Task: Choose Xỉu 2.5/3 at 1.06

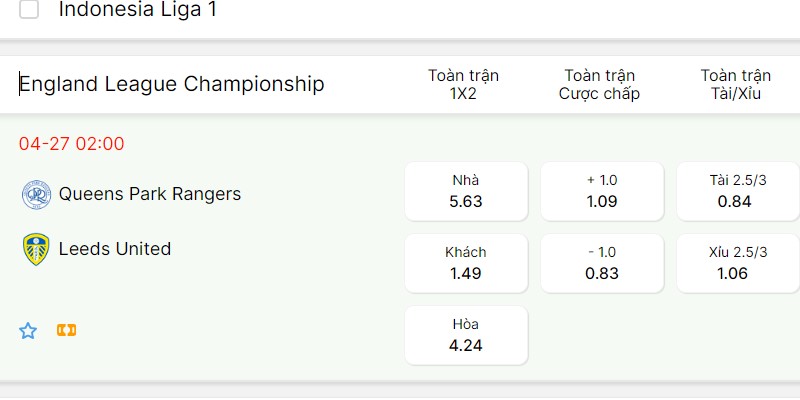Action: click(x=738, y=263)
